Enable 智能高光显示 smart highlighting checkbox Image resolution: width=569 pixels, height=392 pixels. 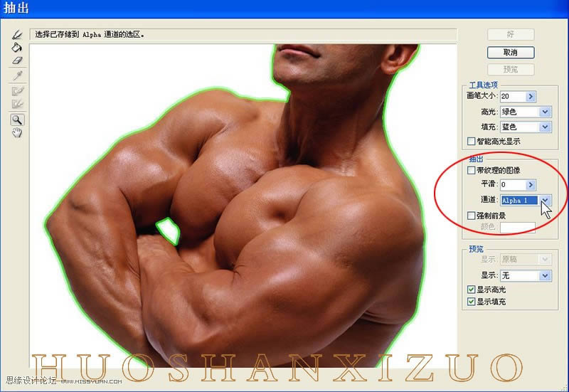pyautogui.click(x=471, y=141)
